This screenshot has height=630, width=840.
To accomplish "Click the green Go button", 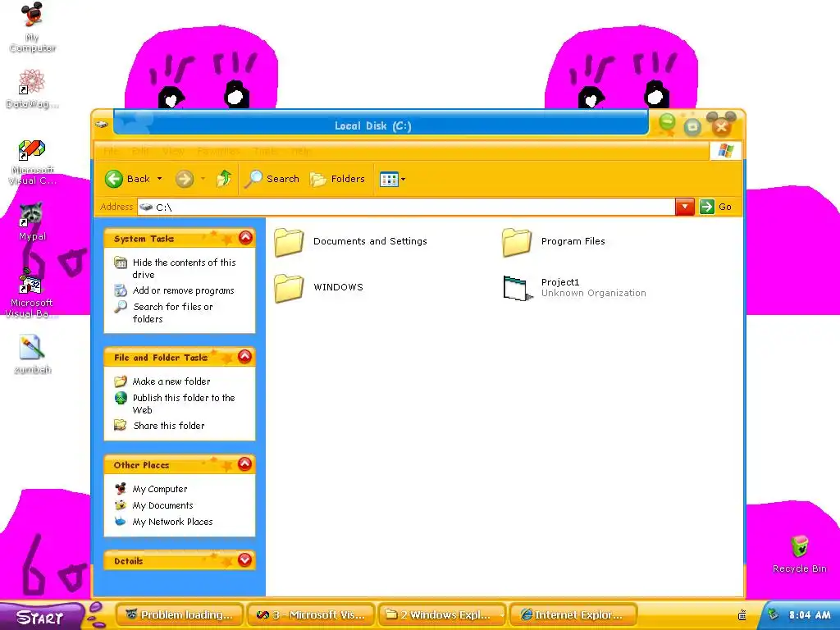I will point(715,207).
